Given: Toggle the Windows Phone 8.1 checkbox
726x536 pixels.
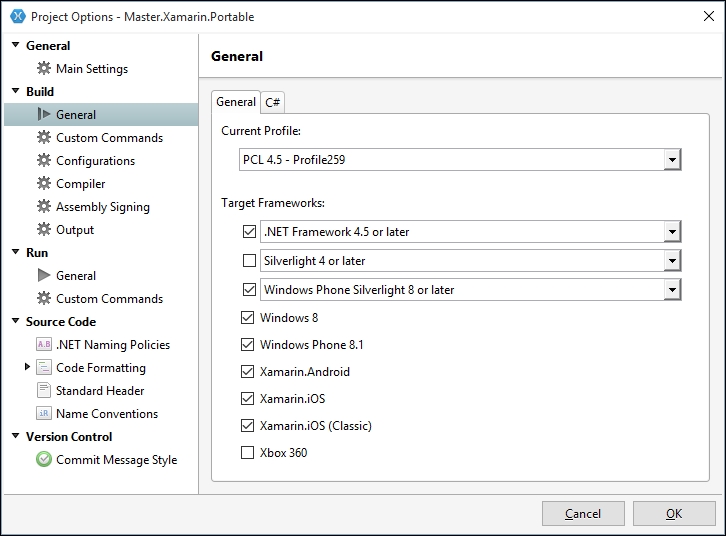Looking at the screenshot, I should [x=247, y=344].
